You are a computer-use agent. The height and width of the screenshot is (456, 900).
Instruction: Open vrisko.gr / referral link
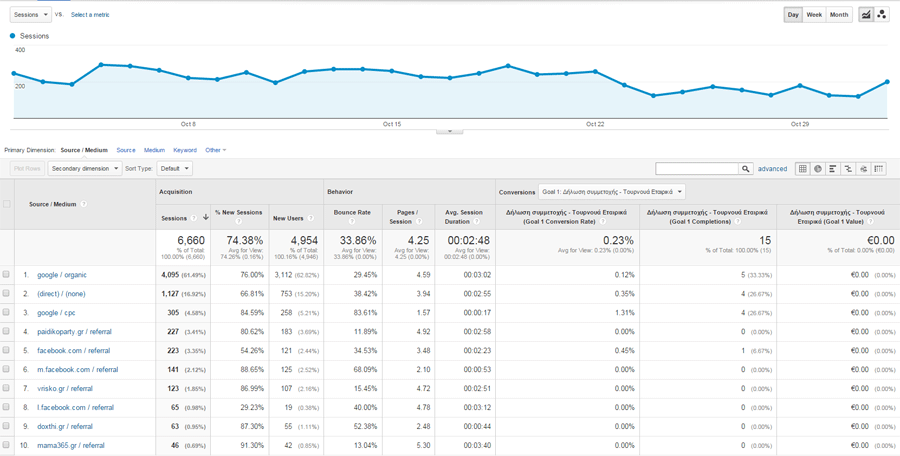point(65,388)
